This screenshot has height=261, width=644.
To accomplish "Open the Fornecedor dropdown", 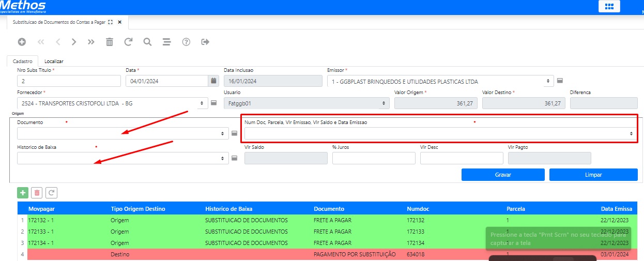I will pos(113,103).
